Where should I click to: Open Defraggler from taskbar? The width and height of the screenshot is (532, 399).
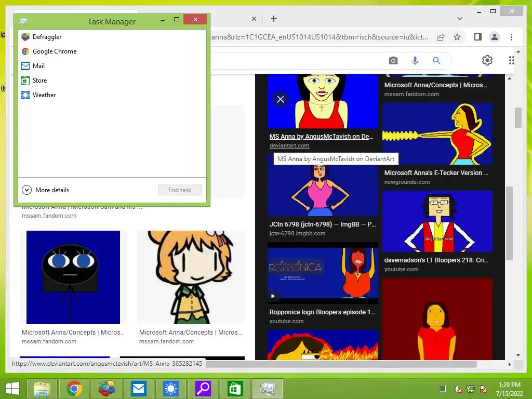107,389
